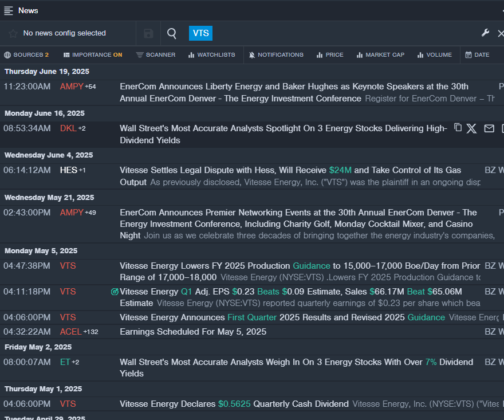The height and width of the screenshot is (420, 504).
Task: Expand the +49 related tickers badge
Action: coord(90,213)
